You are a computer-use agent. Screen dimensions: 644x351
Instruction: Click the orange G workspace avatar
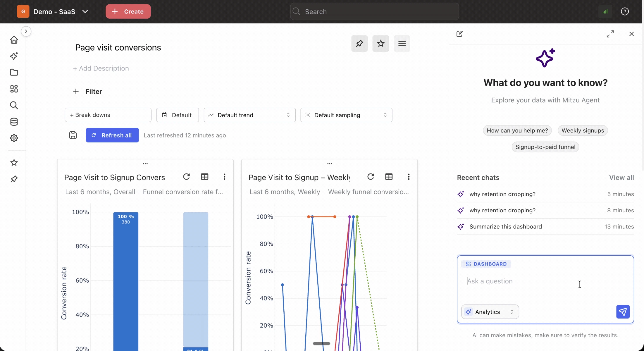pos(23,11)
